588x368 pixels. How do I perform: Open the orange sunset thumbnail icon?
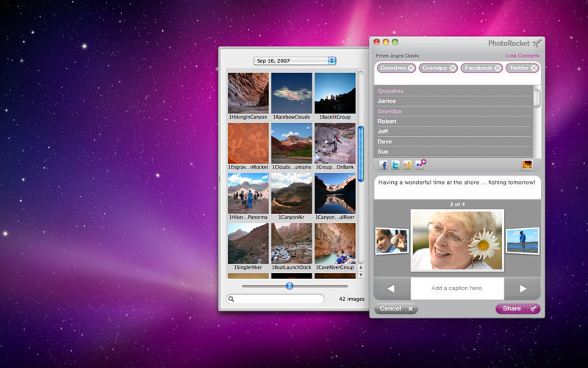point(527,164)
